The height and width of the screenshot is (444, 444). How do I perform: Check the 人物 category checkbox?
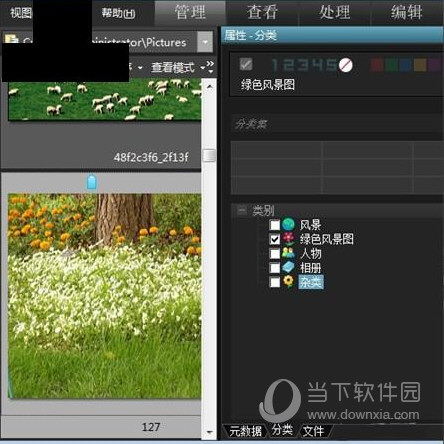[x=275, y=254]
